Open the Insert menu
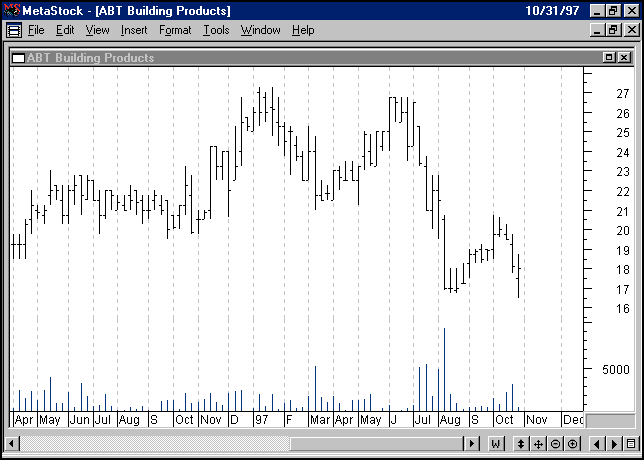The image size is (644, 460). 134,30
